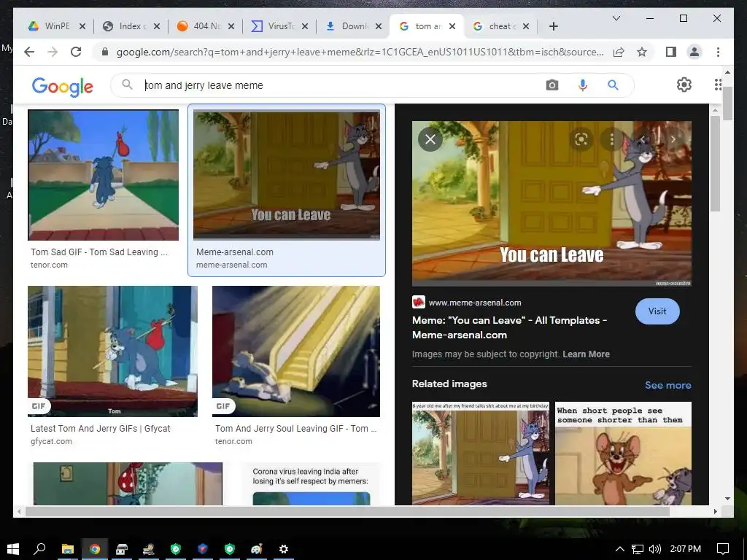
Task: Expand the tab search dropdown arrow
Action: click(616, 18)
